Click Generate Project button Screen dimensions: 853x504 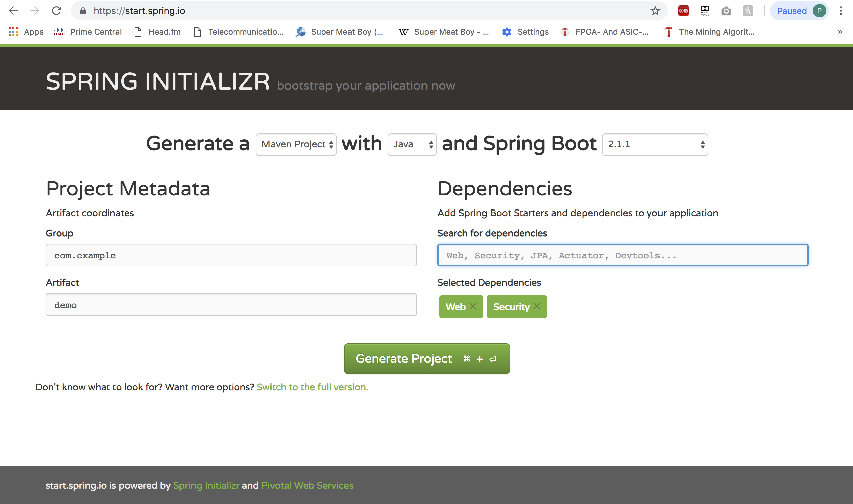pyautogui.click(x=427, y=359)
